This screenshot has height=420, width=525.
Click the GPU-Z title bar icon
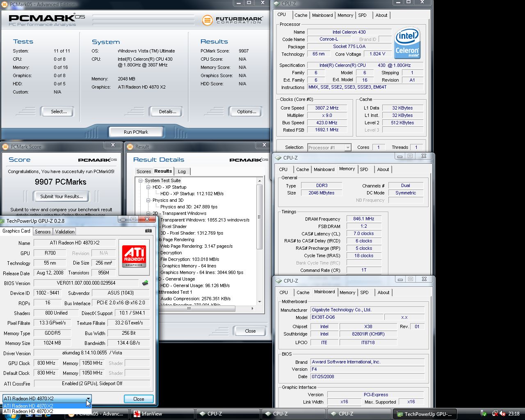coord(3,221)
